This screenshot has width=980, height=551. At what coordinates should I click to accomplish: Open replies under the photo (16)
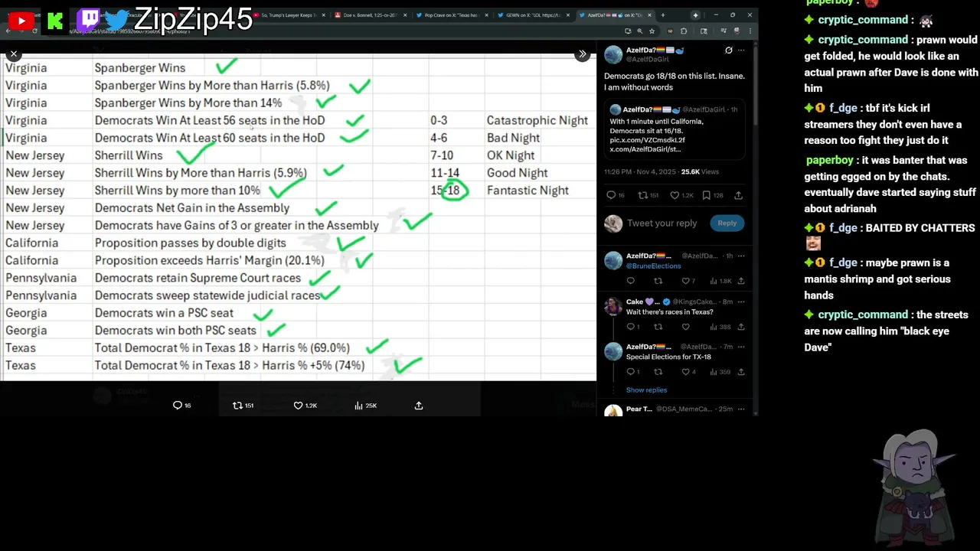[x=182, y=406]
